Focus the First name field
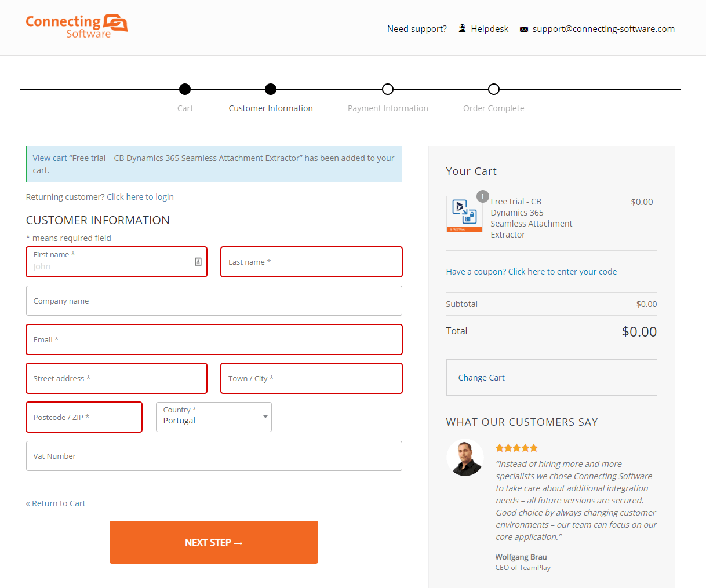The width and height of the screenshot is (706, 588). (x=117, y=262)
